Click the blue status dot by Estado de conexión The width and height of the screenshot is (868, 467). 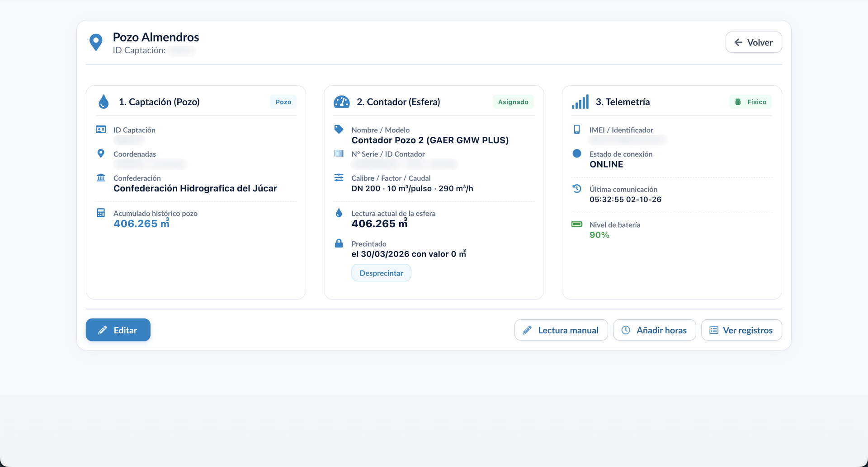pos(577,153)
